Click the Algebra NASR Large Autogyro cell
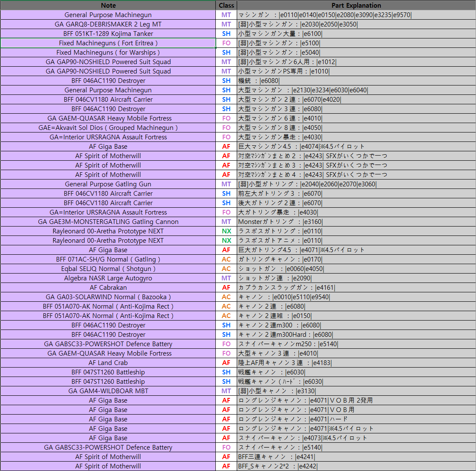476x471 pixels. 108,278
